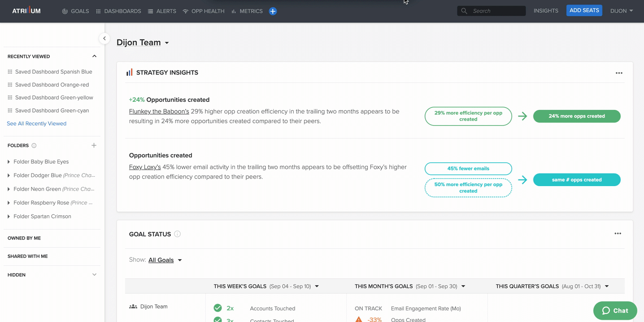
Task: Click 45% fewer emails pill
Action: 468,169
